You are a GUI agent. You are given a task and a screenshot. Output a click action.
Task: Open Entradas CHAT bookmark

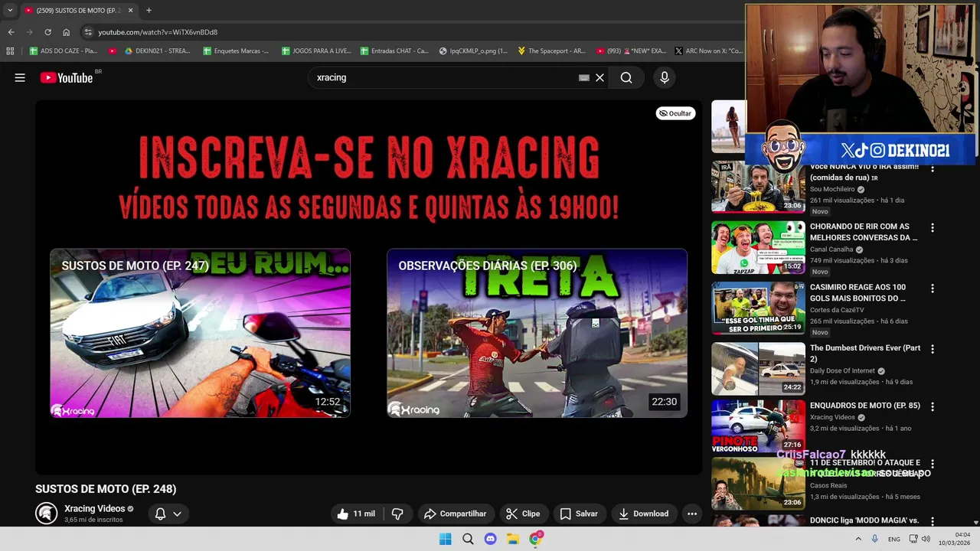[394, 51]
